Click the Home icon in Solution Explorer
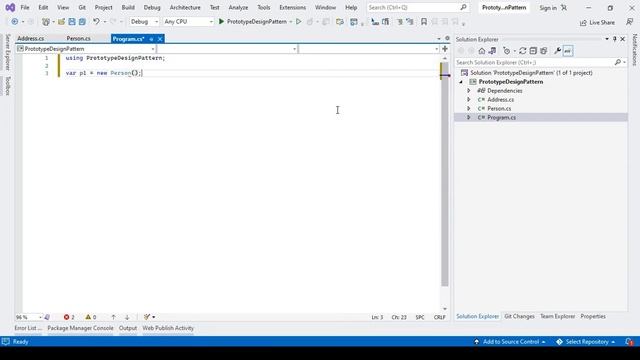This screenshot has width=640, height=360. pyautogui.click(x=482, y=51)
